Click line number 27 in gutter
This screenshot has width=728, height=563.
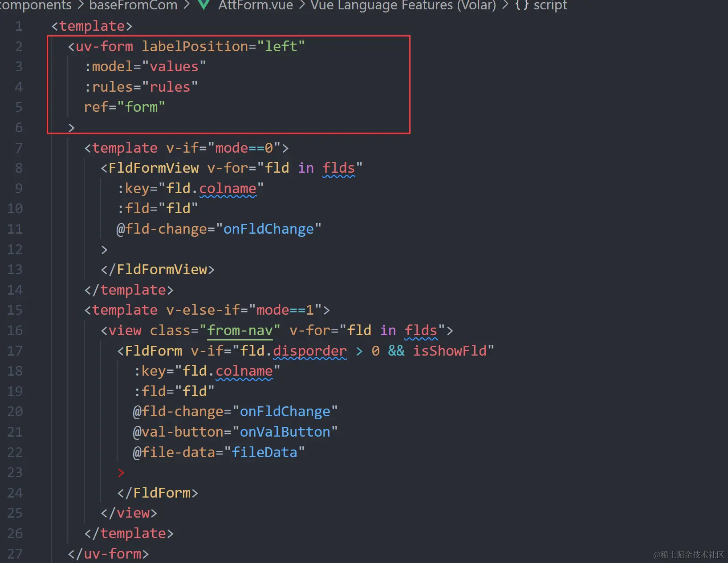click(x=15, y=554)
